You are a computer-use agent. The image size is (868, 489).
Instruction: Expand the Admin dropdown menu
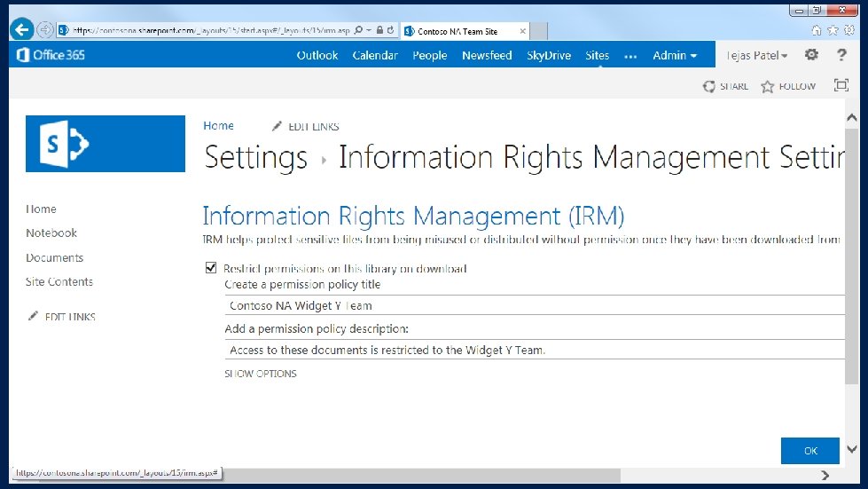[675, 55]
